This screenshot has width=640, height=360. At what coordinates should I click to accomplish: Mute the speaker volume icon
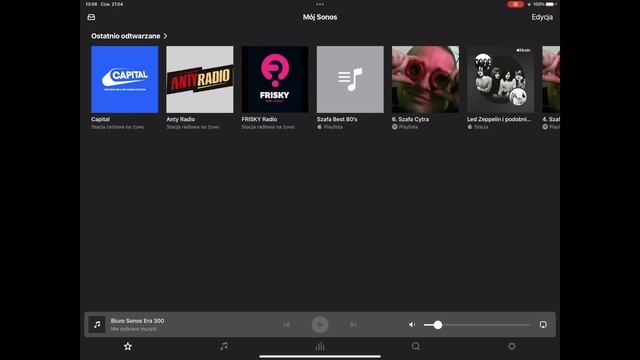(x=412, y=324)
